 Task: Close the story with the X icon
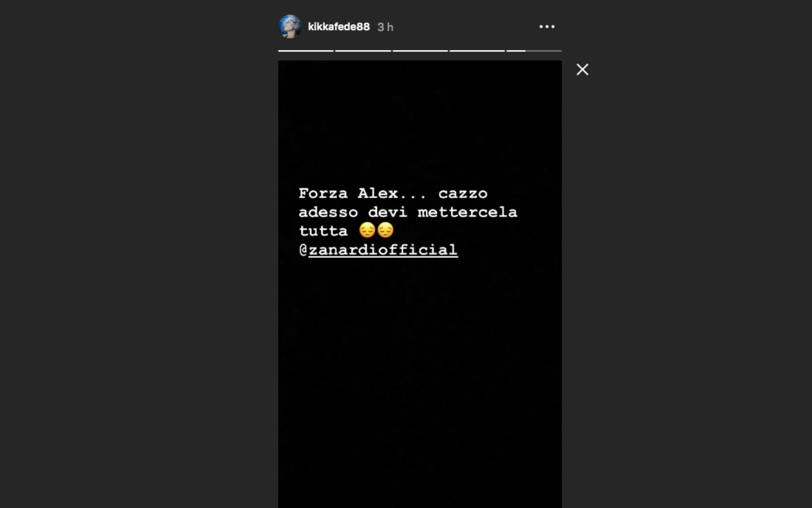[x=582, y=69]
